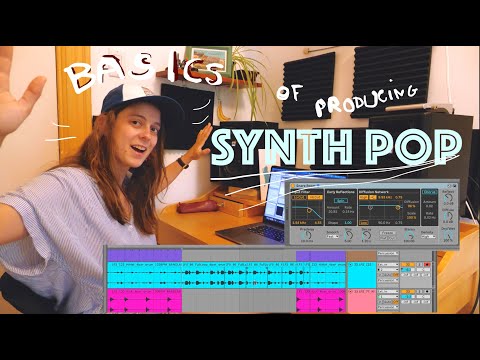Click the Reverb save preset icon
The image size is (480, 360).
[454, 186]
